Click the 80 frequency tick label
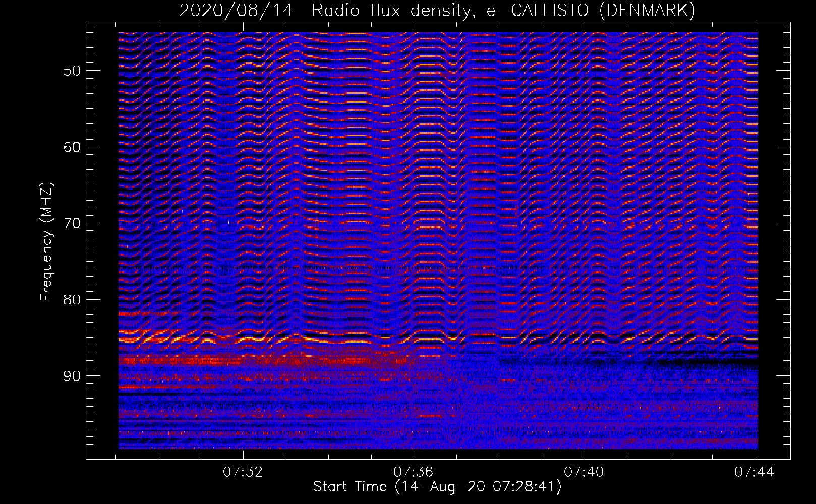The height and width of the screenshot is (504, 816). pyautogui.click(x=72, y=300)
